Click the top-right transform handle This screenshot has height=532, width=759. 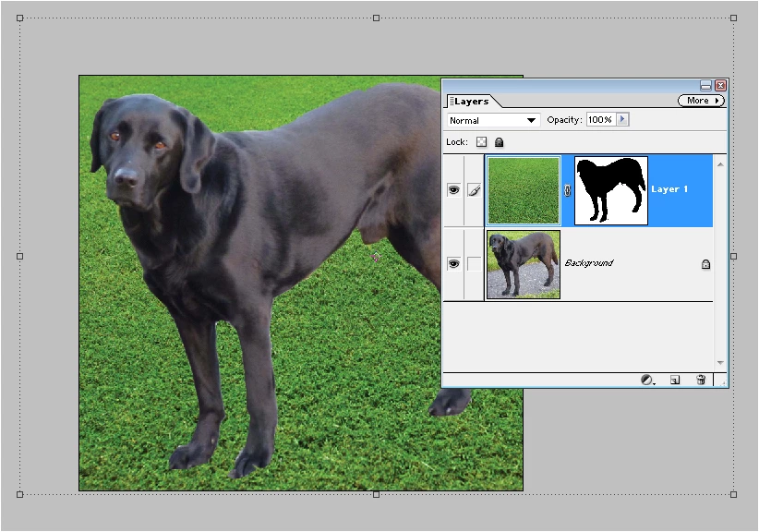(x=734, y=18)
